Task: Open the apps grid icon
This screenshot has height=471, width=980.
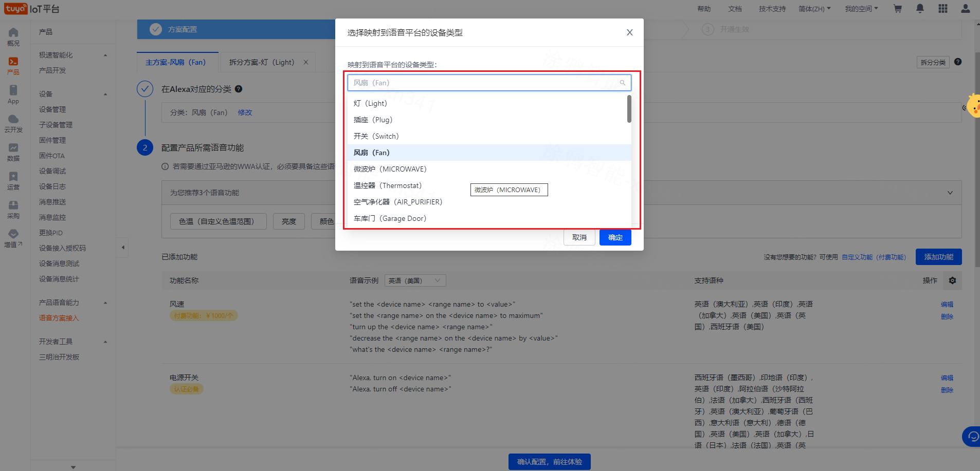Action: pyautogui.click(x=942, y=9)
